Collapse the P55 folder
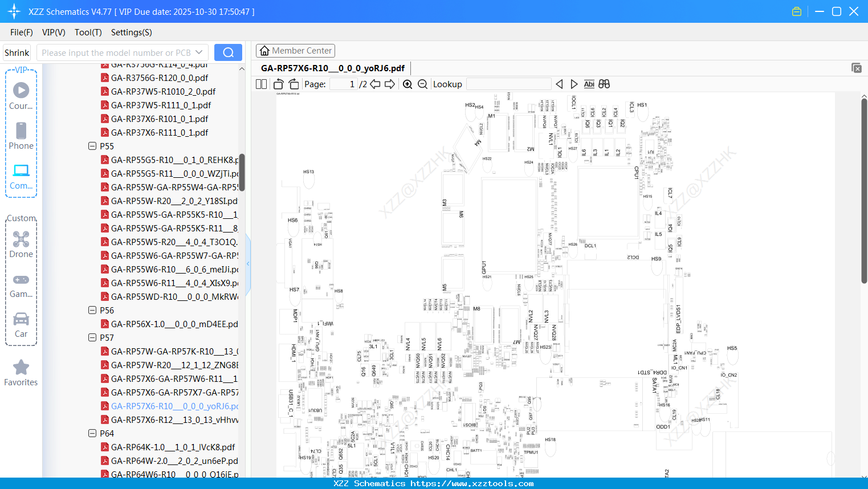The image size is (868, 489). (92, 146)
